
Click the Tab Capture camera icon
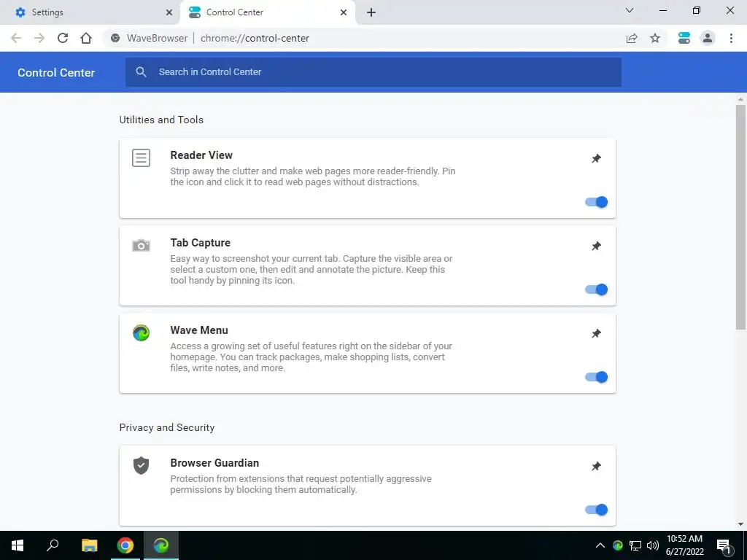click(141, 245)
